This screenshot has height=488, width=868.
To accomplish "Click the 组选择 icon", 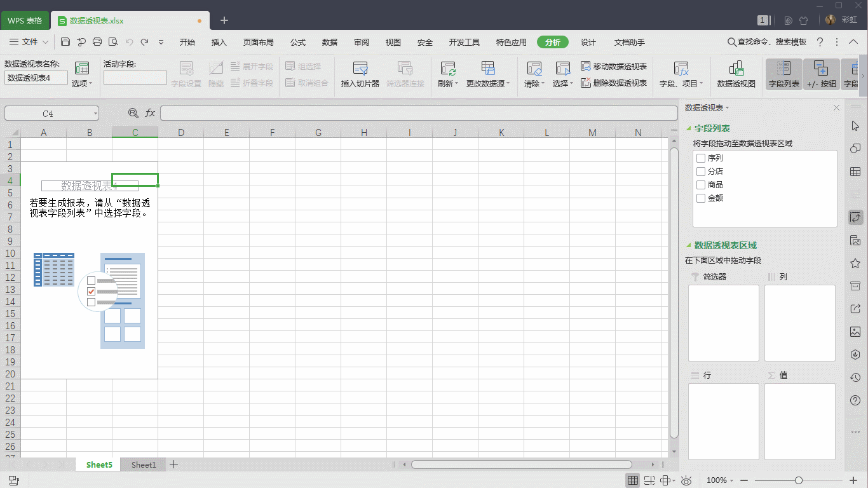I will (x=308, y=65).
